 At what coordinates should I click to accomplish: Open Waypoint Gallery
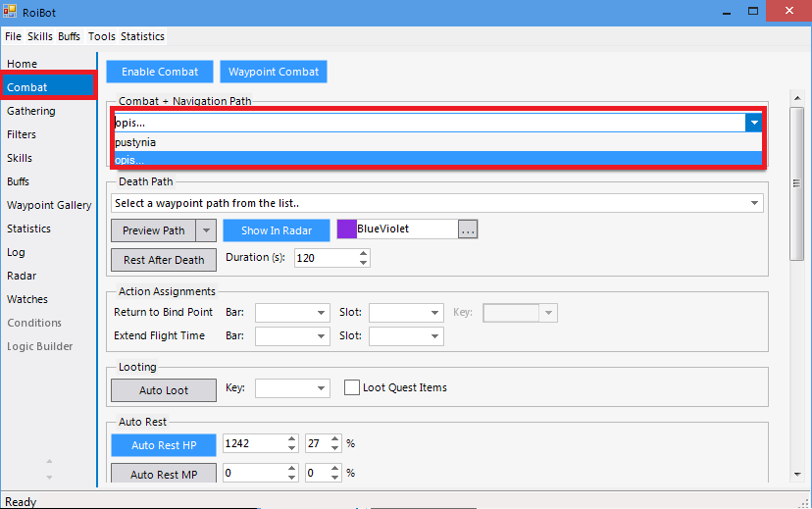point(49,205)
